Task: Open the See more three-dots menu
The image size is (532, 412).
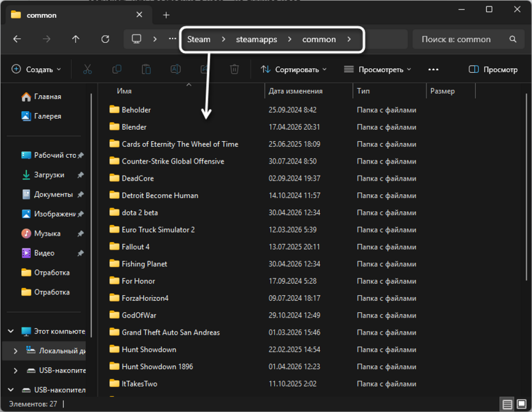Action: click(x=434, y=70)
